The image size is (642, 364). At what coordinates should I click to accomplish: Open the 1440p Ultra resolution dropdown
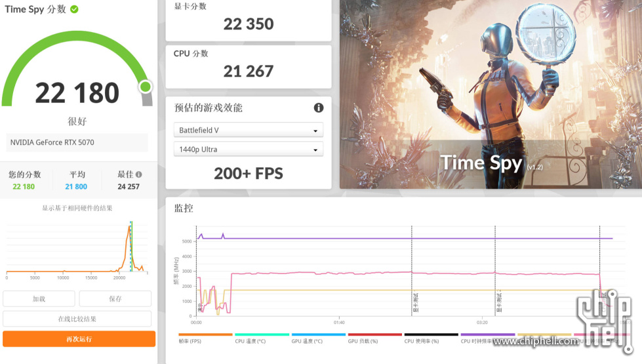click(249, 150)
